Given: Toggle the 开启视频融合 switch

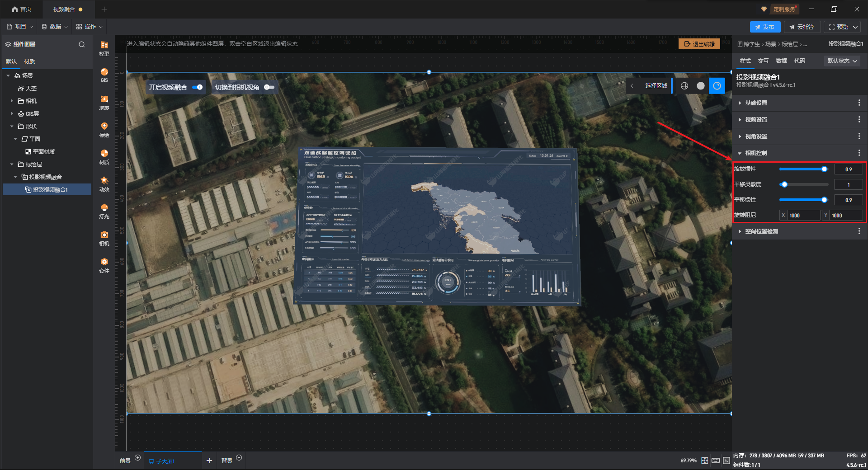Looking at the screenshot, I should pyautogui.click(x=198, y=87).
